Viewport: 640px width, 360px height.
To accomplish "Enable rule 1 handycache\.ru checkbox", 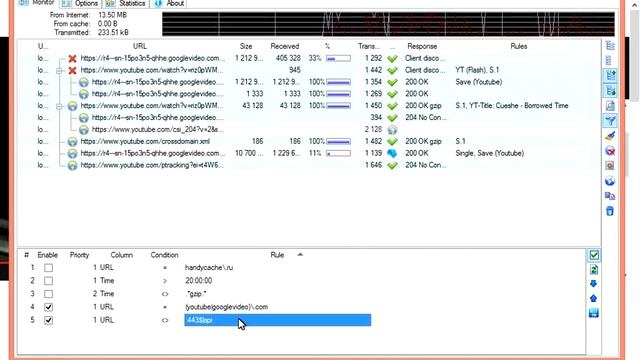I will click(x=48, y=268).
